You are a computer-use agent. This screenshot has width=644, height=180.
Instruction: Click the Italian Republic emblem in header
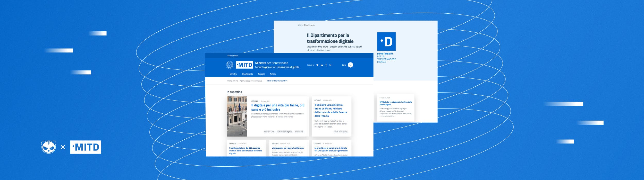[230, 65]
